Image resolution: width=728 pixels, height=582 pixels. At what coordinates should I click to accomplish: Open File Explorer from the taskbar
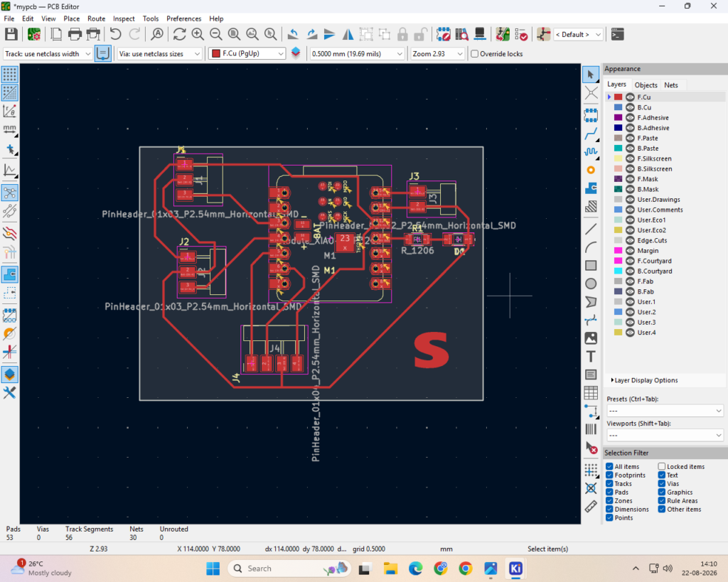390,568
